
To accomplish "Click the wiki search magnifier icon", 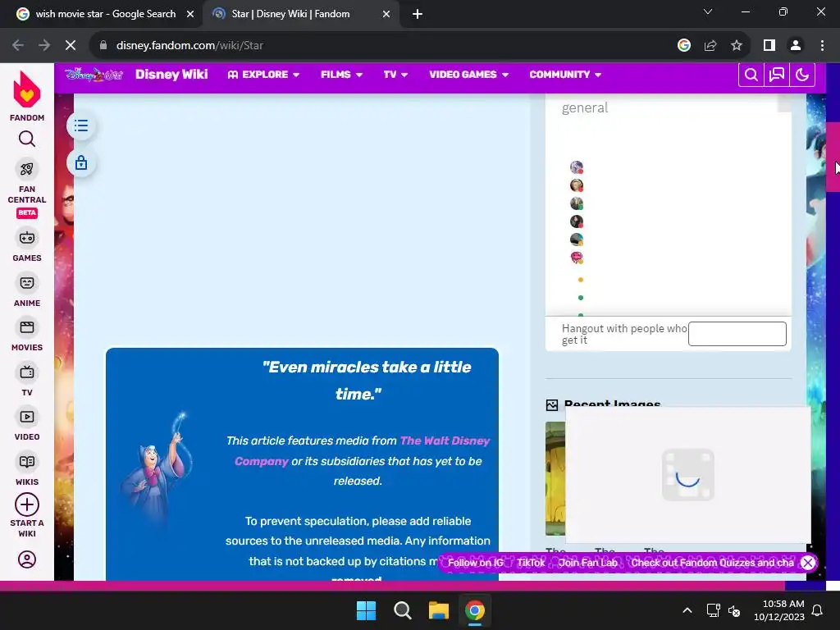I will click(751, 75).
